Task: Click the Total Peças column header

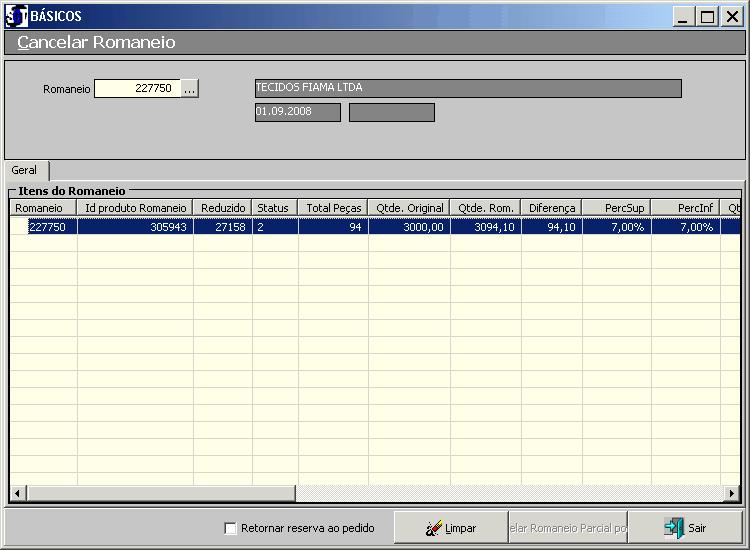Action: pyautogui.click(x=333, y=208)
